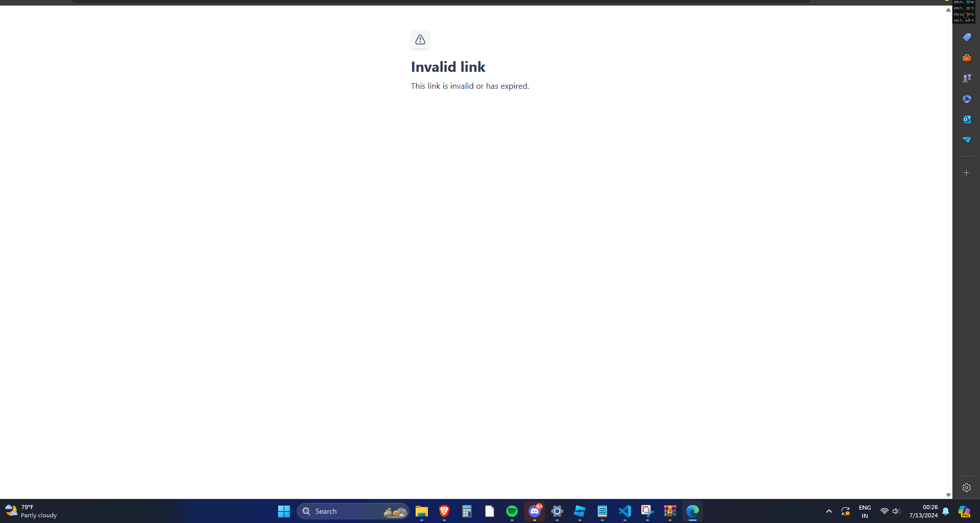The height and width of the screenshot is (523, 980).
Task: Open Snipping Tool from the taskbar
Action: click(x=648, y=511)
